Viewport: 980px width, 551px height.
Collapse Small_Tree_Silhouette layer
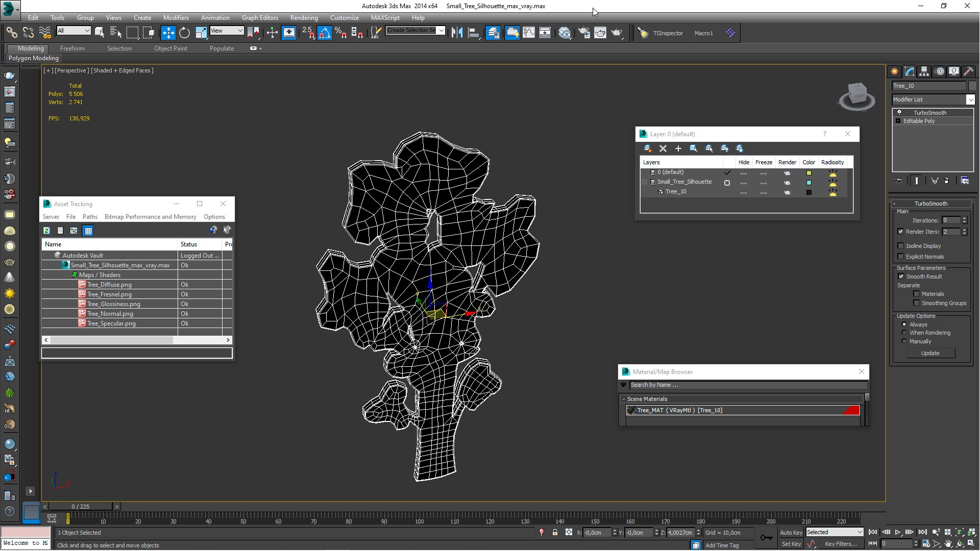[644, 182]
